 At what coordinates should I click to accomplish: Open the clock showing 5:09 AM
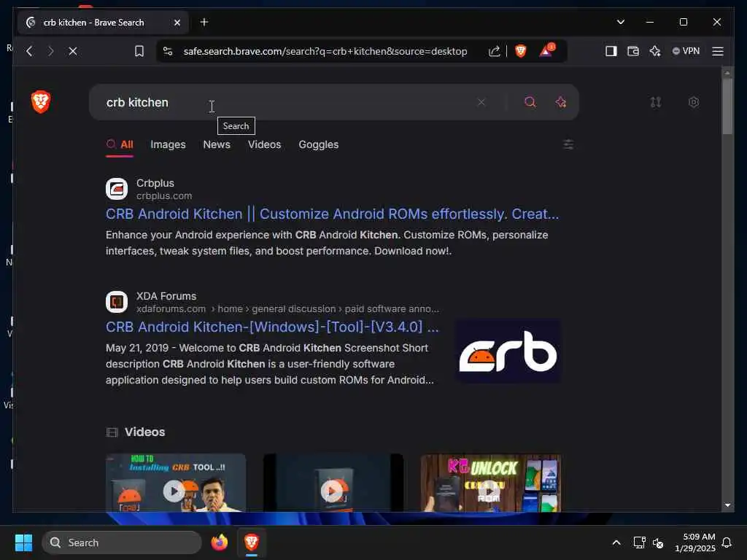(695, 542)
